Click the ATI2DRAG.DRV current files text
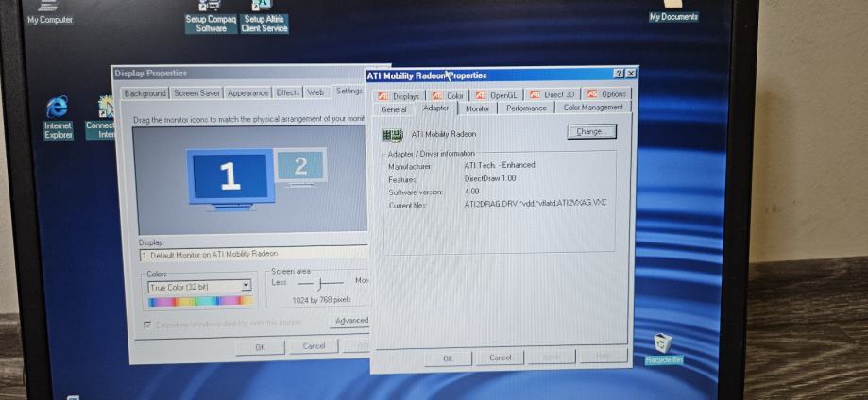The image size is (868, 400). pyautogui.click(x=536, y=203)
